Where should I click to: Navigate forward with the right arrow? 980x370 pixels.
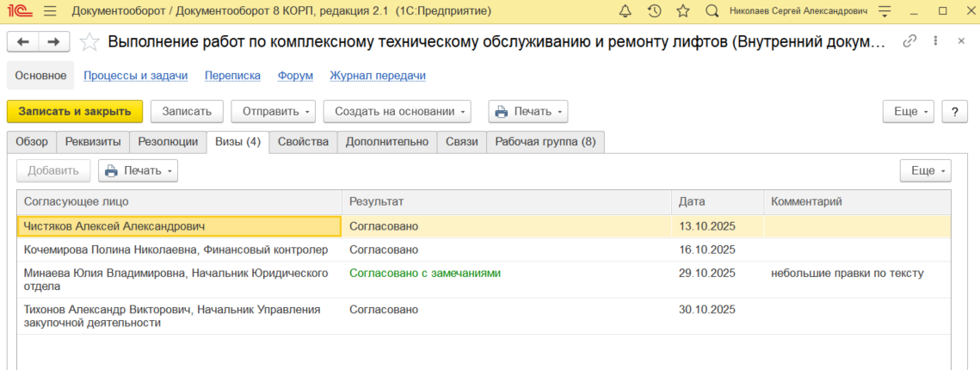click(53, 42)
